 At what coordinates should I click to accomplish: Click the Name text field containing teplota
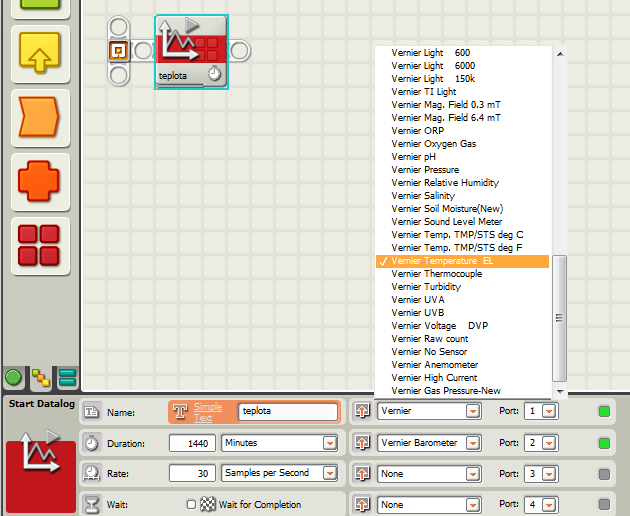coord(288,412)
